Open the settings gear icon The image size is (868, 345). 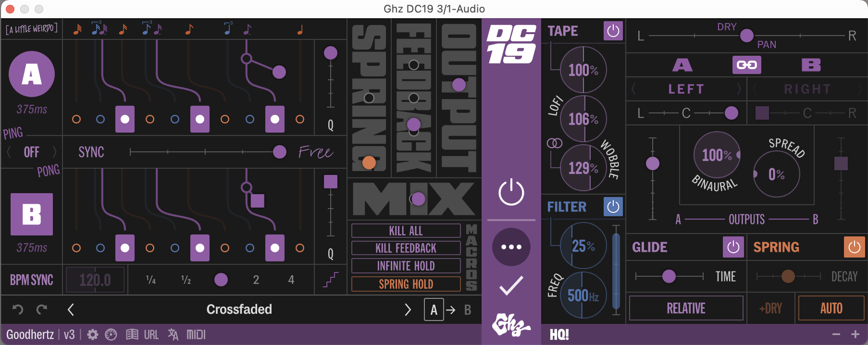[93, 334]
